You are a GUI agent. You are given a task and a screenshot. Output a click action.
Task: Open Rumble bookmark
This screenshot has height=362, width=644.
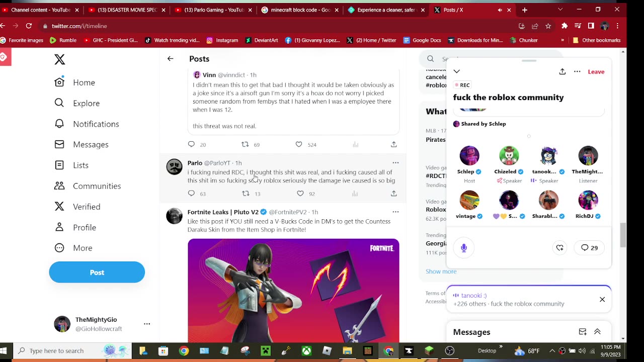[x=63, y=40]
